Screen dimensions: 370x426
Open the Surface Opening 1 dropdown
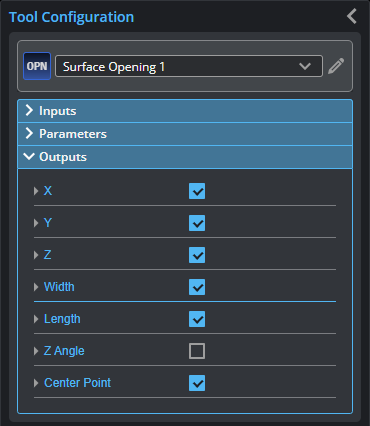point(189,66)
